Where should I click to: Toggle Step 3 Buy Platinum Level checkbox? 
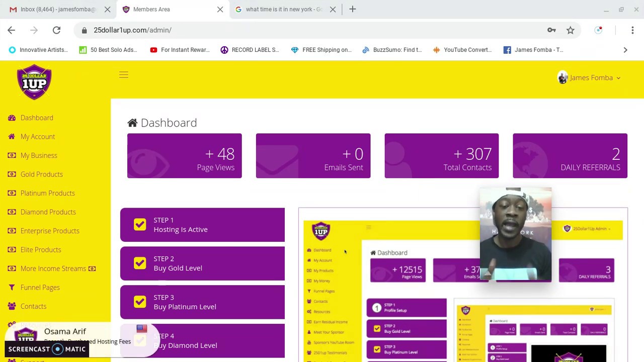click(x=140, y=302)
